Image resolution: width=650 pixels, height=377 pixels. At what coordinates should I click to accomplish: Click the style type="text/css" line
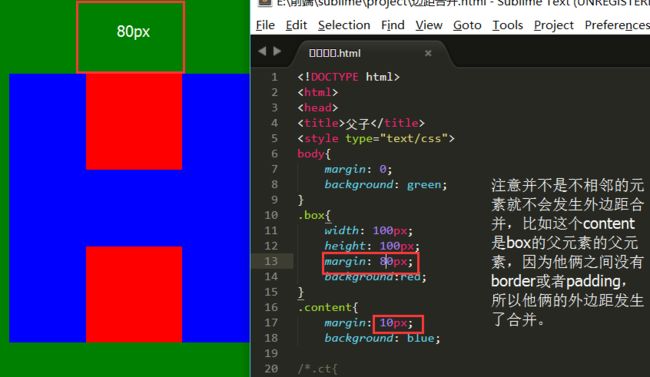[376, 139]
